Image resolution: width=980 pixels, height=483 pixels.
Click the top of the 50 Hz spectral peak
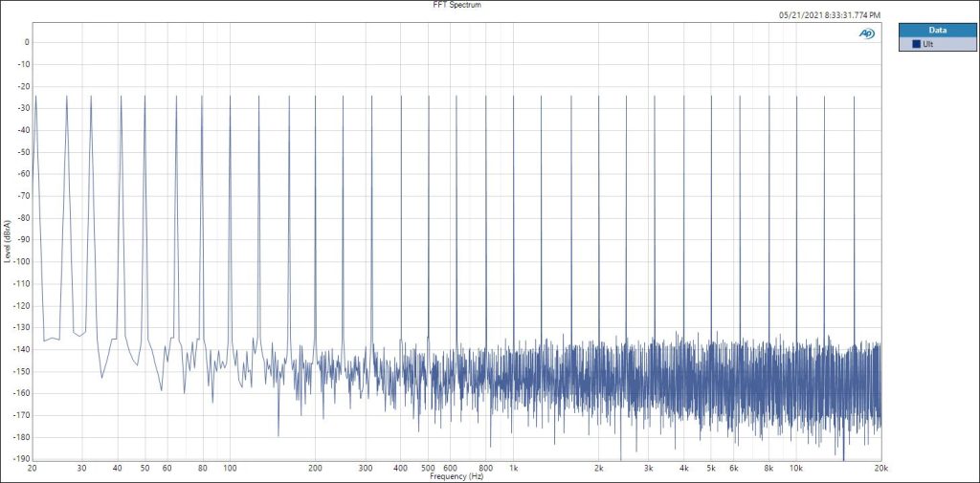(145, 96)
